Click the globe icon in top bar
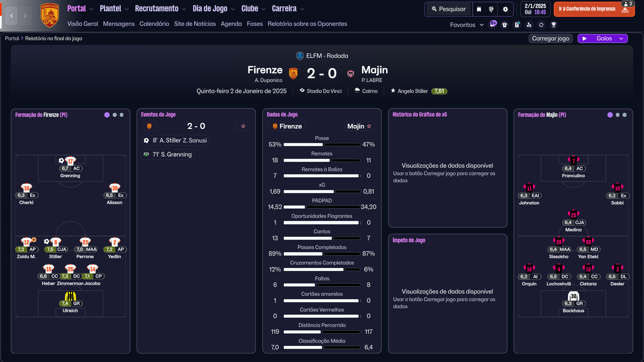Screen dimensions: 644x362 pos(491,9)
